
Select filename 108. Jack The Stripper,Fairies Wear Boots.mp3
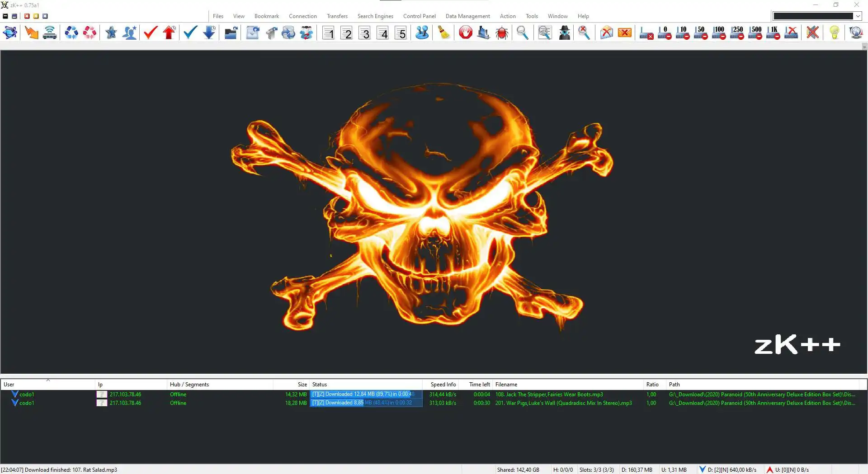549,394
